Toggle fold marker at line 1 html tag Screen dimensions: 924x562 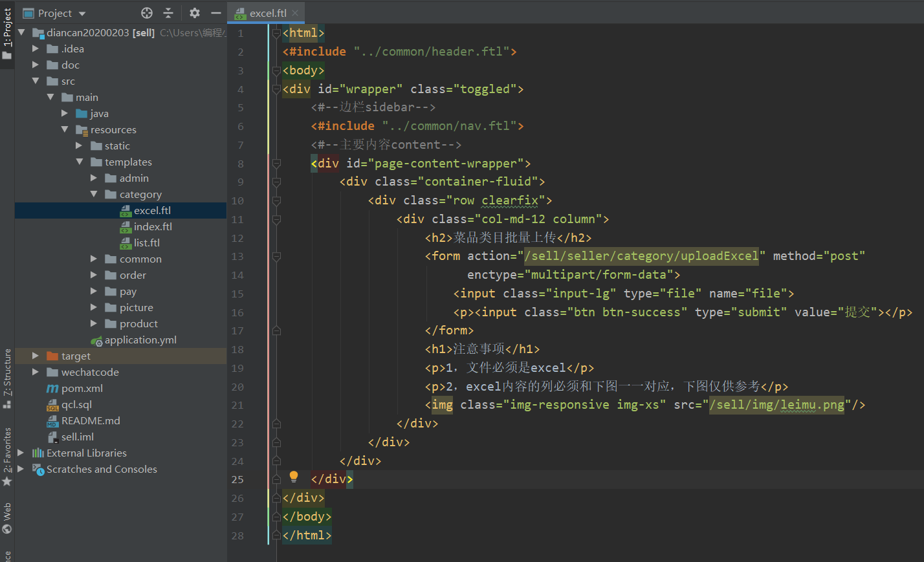click(276, 33)
